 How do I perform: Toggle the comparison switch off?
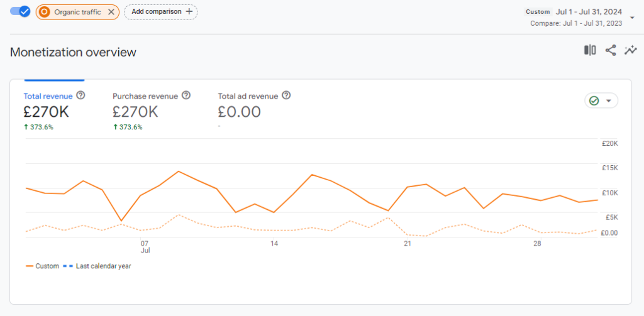20,11
